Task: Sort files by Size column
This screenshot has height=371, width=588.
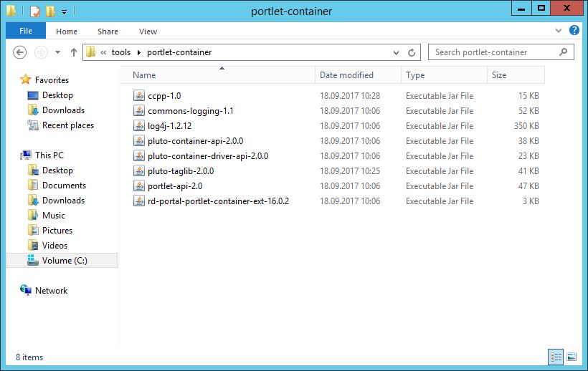Action: [516, 75]
